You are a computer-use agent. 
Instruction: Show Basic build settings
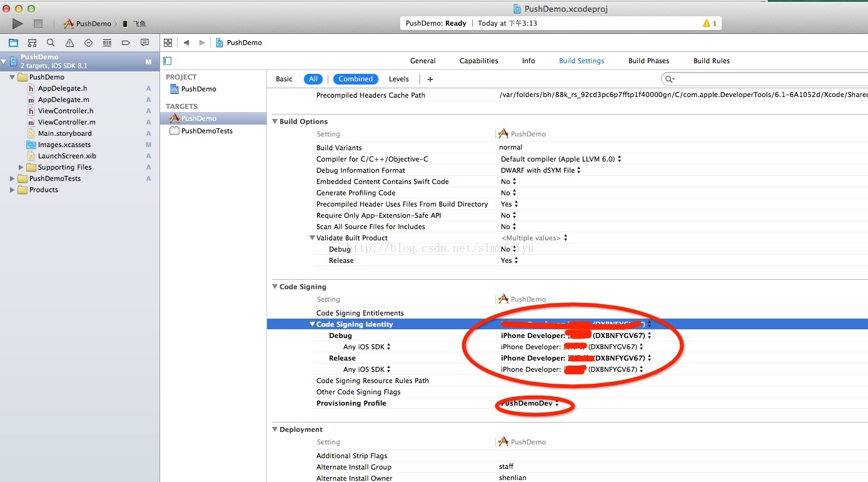point(284,79)
